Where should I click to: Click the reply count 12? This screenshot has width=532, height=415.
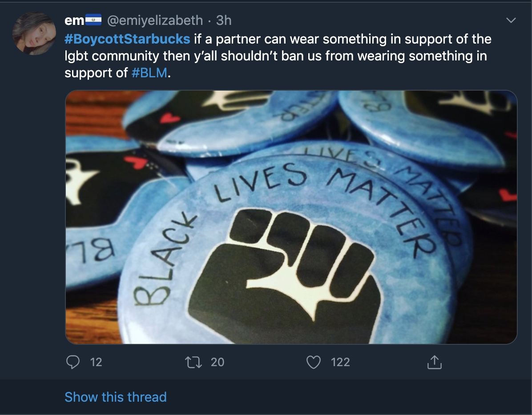tap(96, 363)
